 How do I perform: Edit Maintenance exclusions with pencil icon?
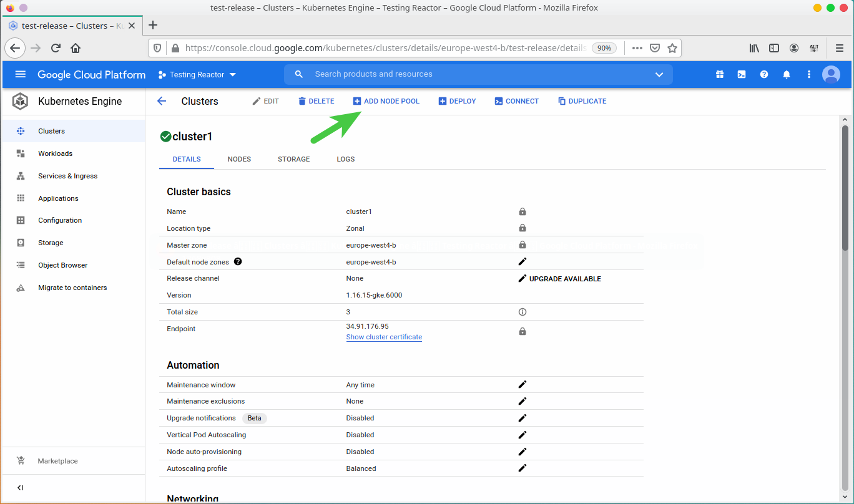523,401
